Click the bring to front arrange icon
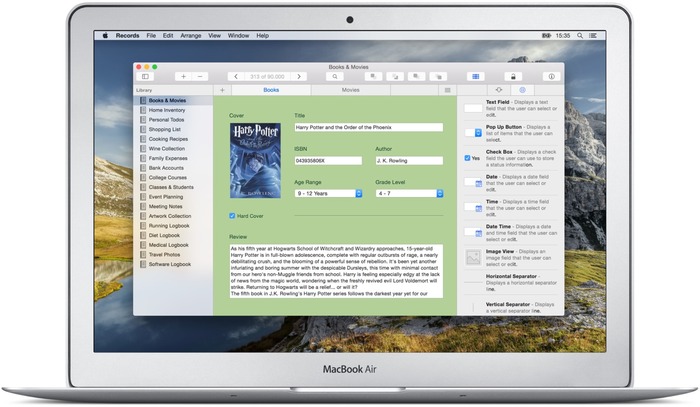This screenshot has height=407, width=700. tap(395, 77)
